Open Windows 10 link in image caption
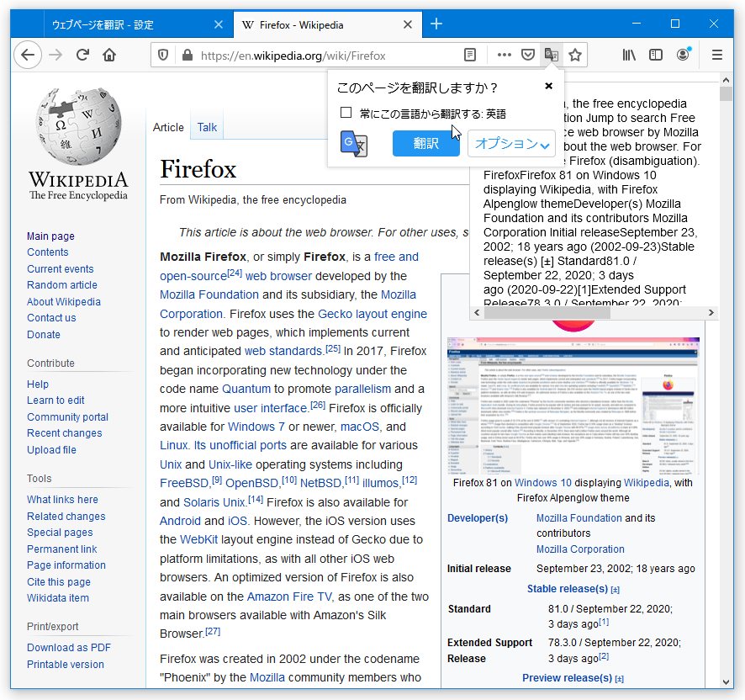Image resolution: width=745 pixels, height=700 pixels. [543, 483]
